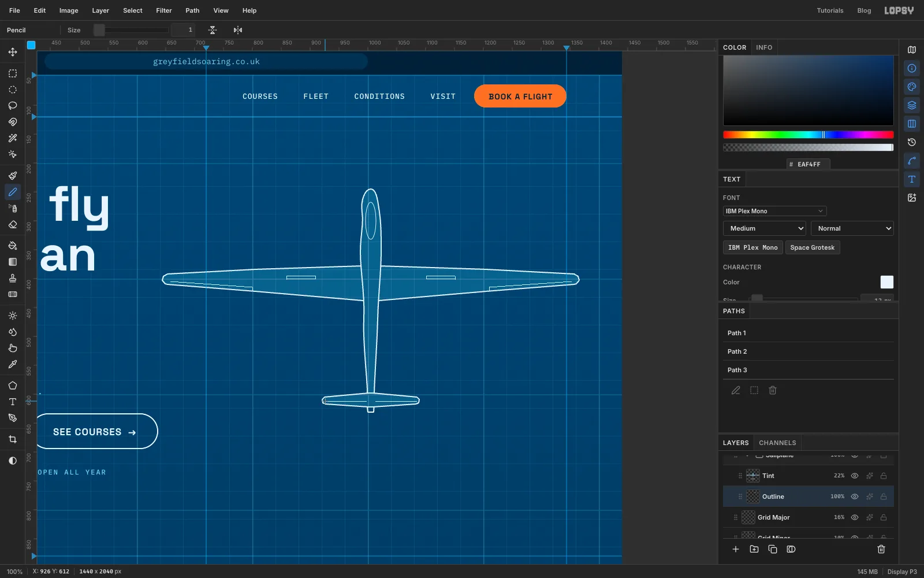Lock the Outline layer
This screenshot has width=924, height=578.
coord(884,497)
